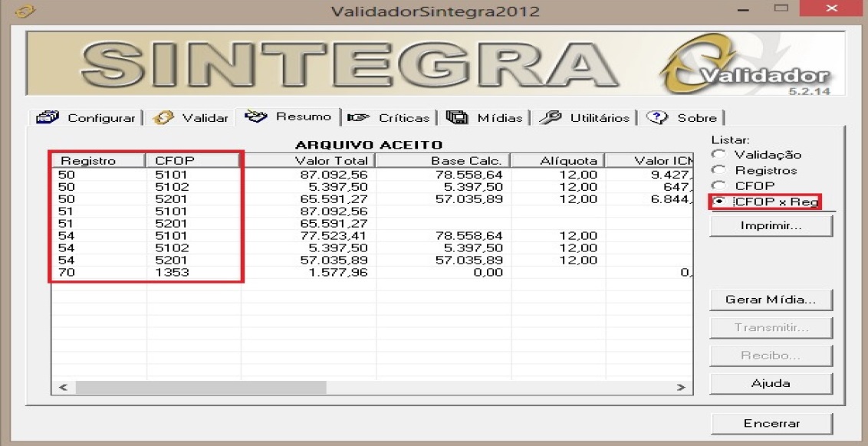This screenshot has height=446, width=868.
Task: Click the Gerar Mídia button
Action: 771,300
